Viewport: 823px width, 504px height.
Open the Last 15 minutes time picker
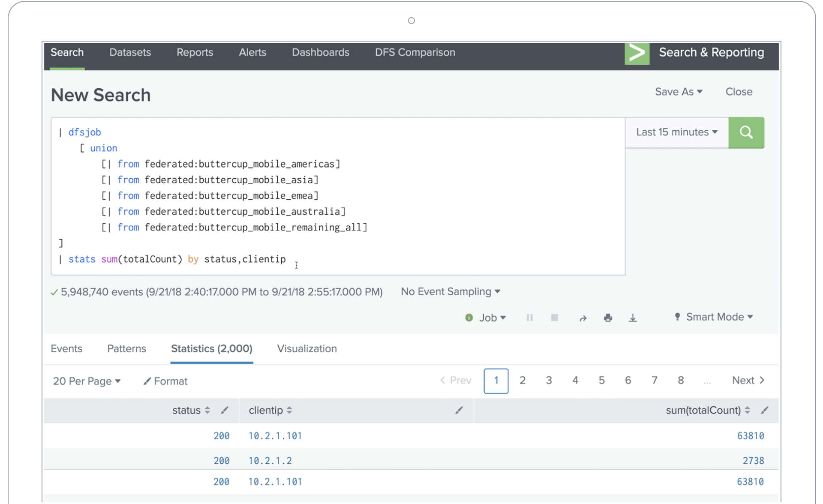click(x=677, y=132)
